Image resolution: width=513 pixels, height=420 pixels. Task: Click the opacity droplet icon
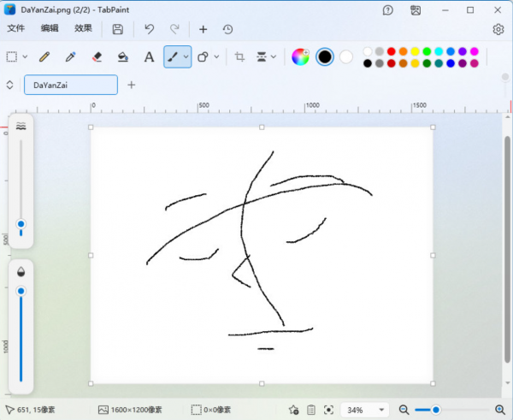(21, 272)
